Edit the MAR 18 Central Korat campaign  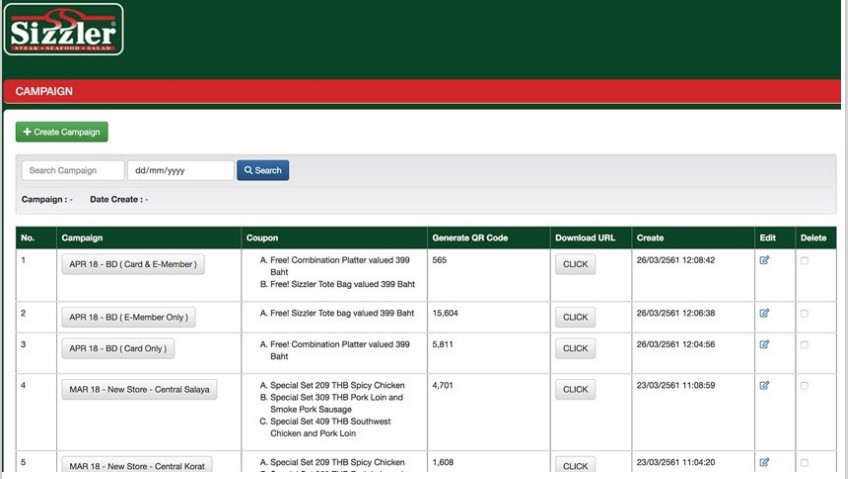click(x=764, y=462)
